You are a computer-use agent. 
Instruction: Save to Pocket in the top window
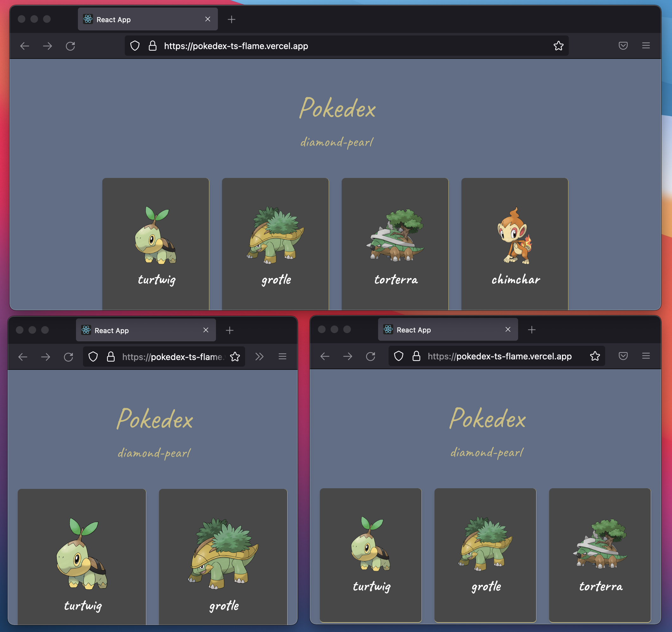coord(623,46)
